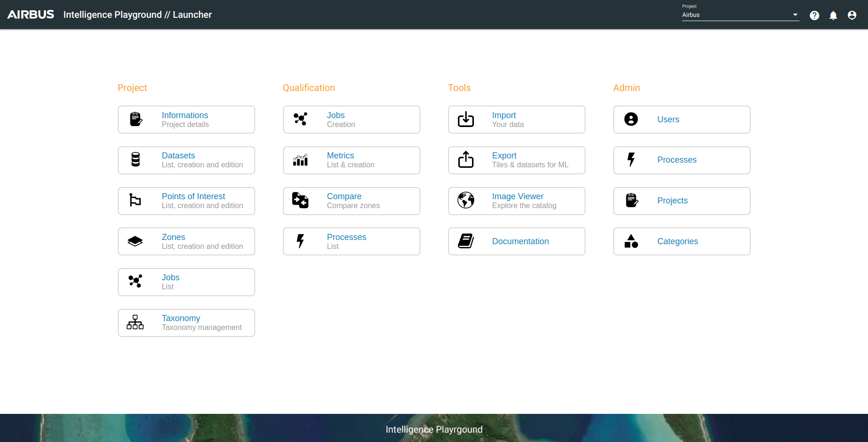868x442 pixels.
Task: Click the 'Tools' section heading
Action: tap(459, 88)
